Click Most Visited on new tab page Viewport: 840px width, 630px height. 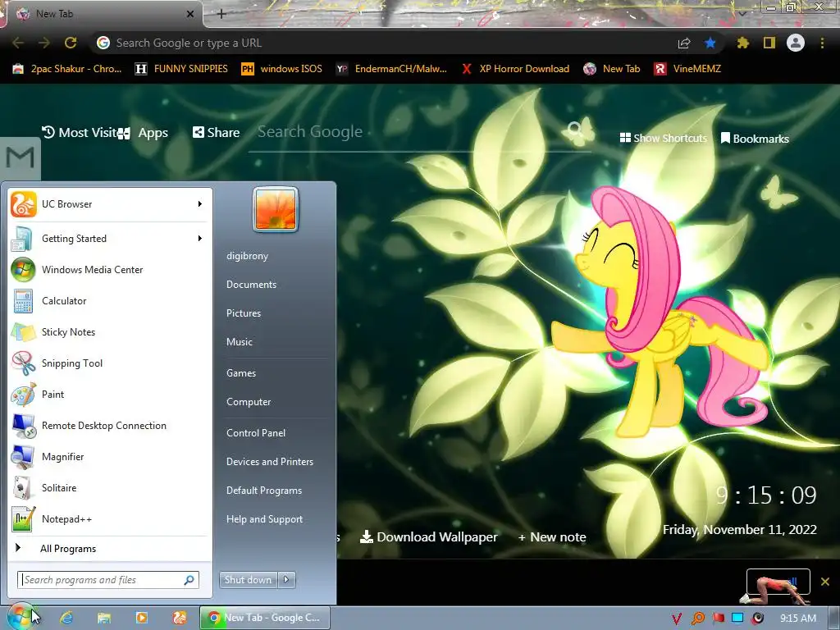79,132
